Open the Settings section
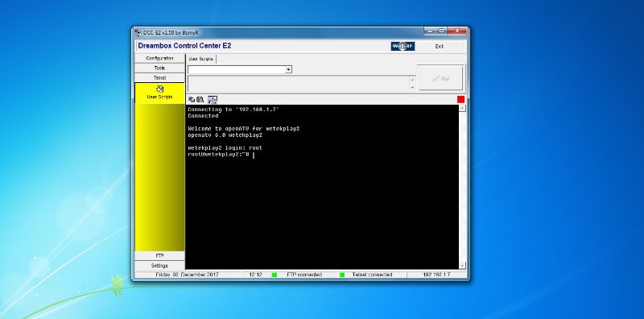644x319 pixels. point(159,266)
